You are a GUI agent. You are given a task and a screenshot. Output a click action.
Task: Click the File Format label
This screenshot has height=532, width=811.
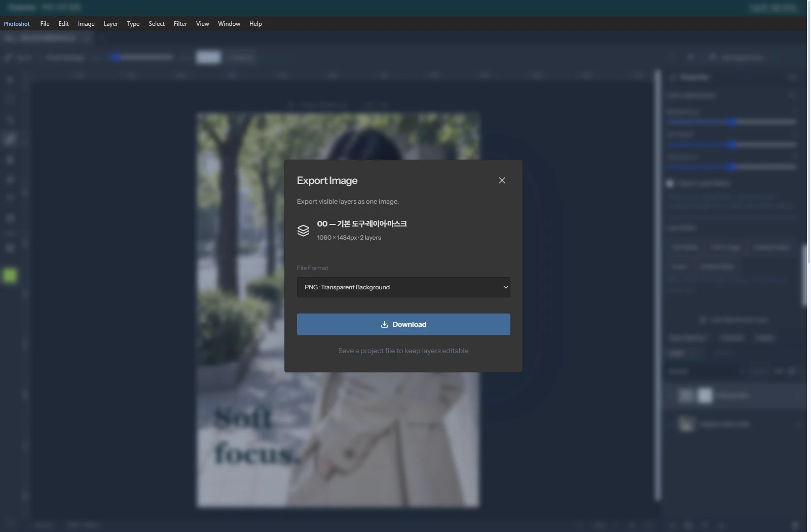[x=312, y=268]
